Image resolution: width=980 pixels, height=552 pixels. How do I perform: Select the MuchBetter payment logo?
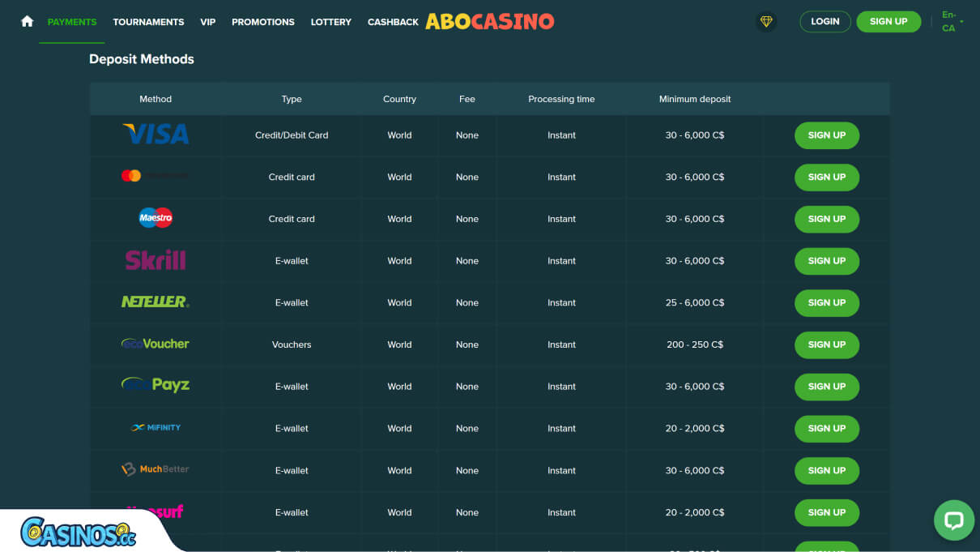tap(156, 469)
